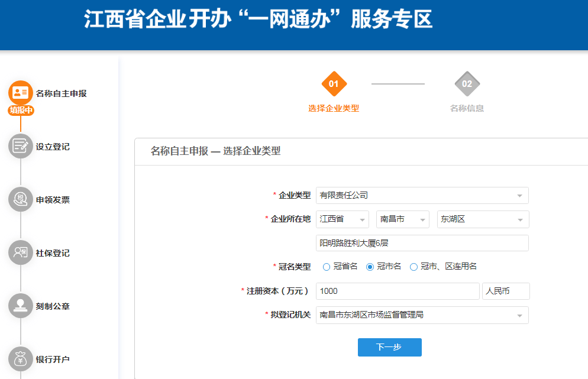The image size is (588, 379).
Task: Open the 申领发票 step icon
Action: pos(20,199)
